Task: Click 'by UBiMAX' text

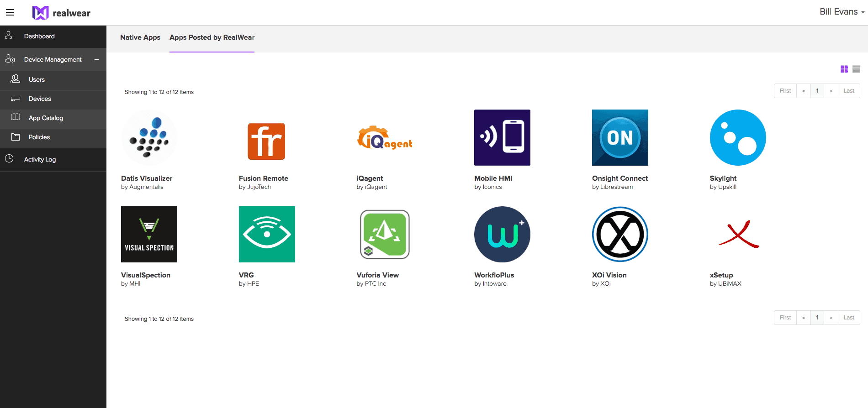Action: [x=725, y=284]
